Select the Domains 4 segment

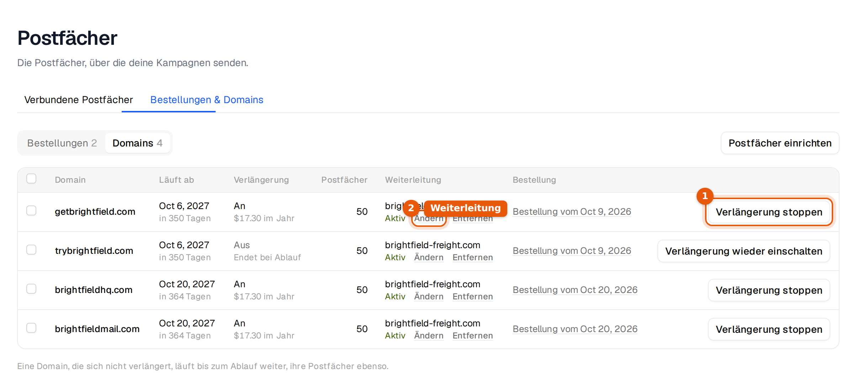click(x=137, y=143)
